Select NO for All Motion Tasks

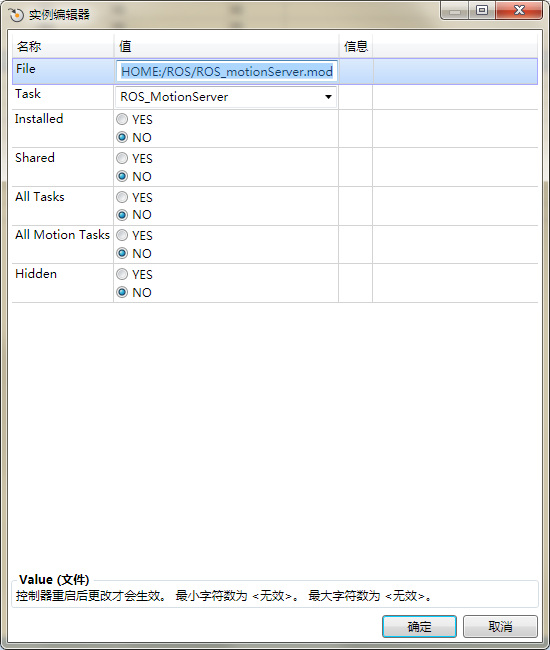pos(122,253)
